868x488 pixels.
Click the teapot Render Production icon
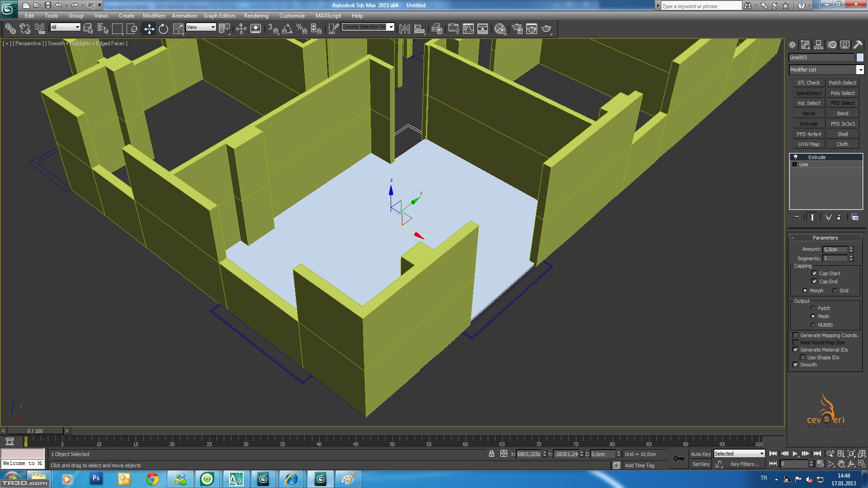(x=546, y=29)
